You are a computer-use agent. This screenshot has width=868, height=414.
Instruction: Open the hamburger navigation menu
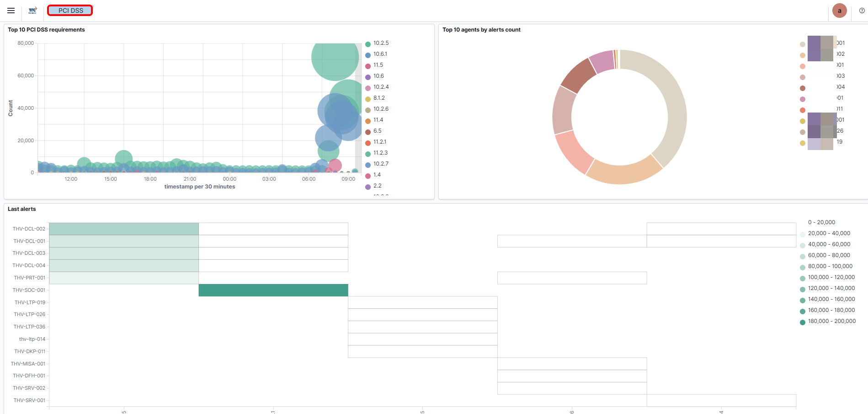tap(11, 11)
